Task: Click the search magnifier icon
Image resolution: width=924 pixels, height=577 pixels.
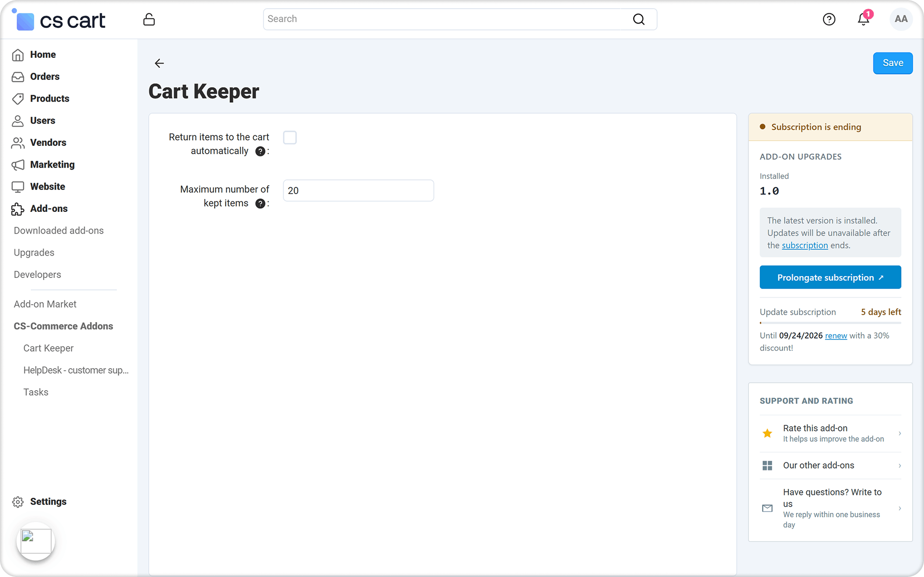Action: 639,19
